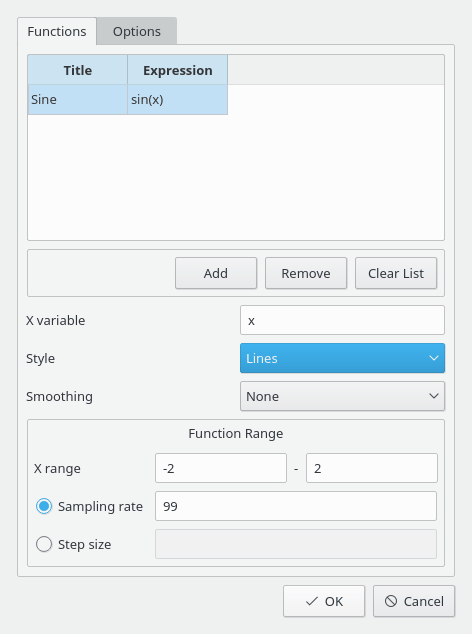Click the Add button
472x634 pixels.
pyautogui.click(x=216, y=273)
